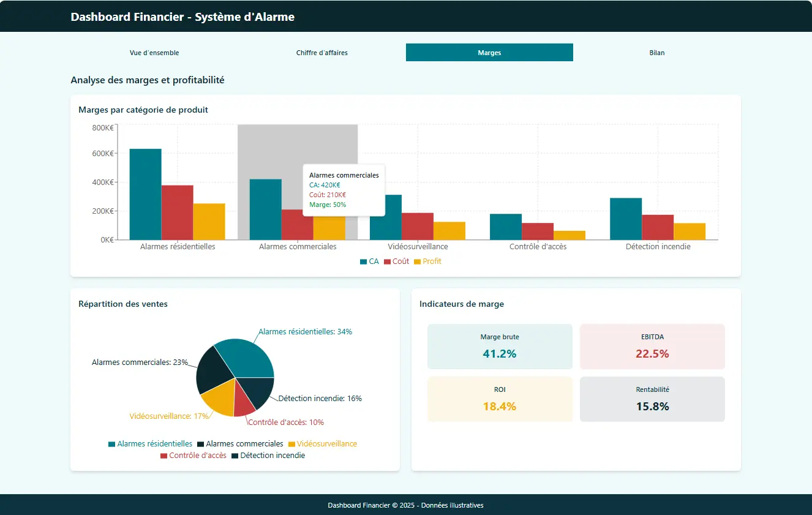This screenshot has height=515, width=812.
Task: Click the "Alarmes résidentielles: 34%" pie label
Action: pos(305,332)
